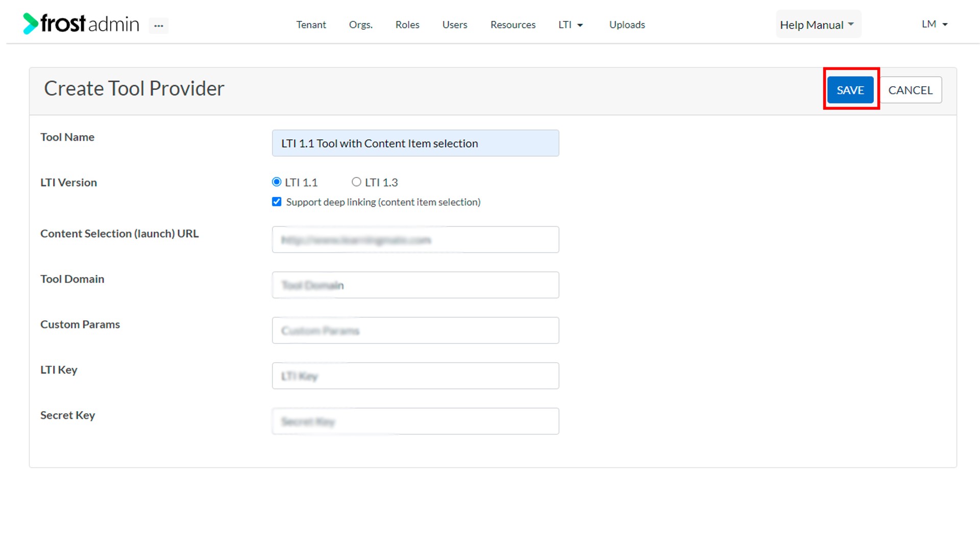Click the LTI Key label

59,370
